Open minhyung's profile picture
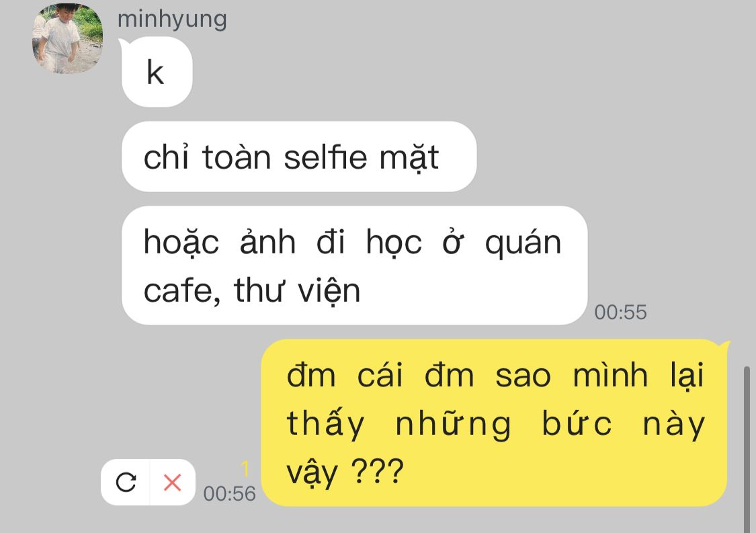756x533 pixels. 67,38
